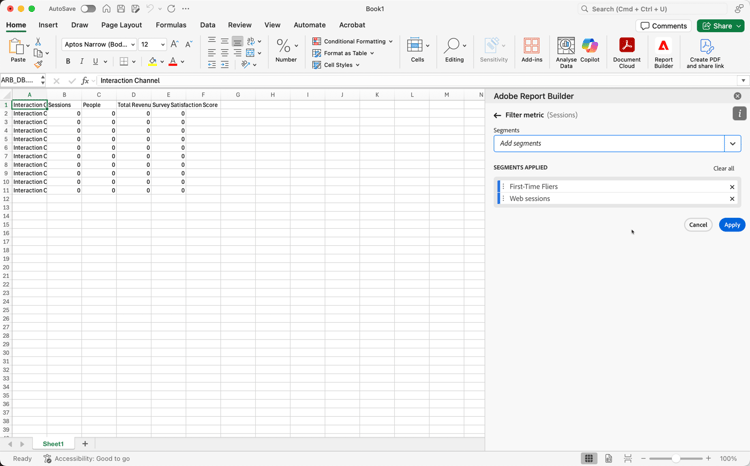Go back with the Filter metric arrow
This screenshot has width=750, height=466.
pyautogui.click(x=497, y=115)
